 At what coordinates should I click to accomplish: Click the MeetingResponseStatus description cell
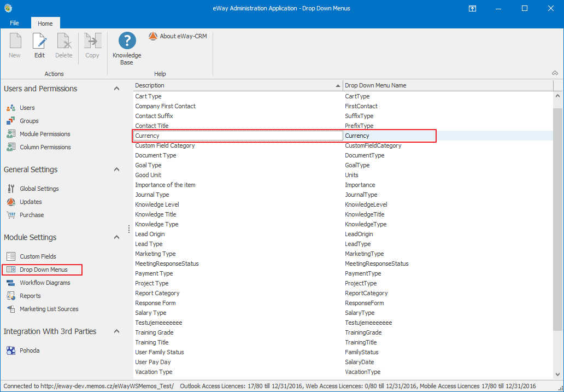coord(238,264)
